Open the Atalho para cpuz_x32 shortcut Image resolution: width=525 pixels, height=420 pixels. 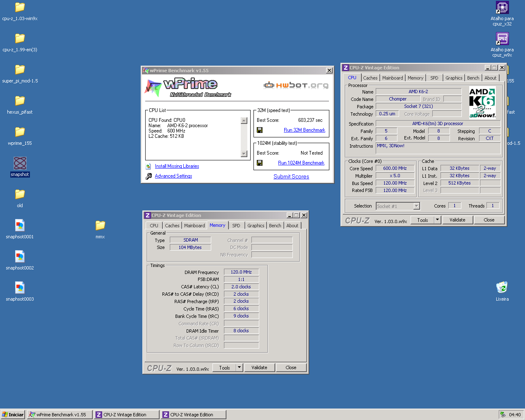(502, 8)
